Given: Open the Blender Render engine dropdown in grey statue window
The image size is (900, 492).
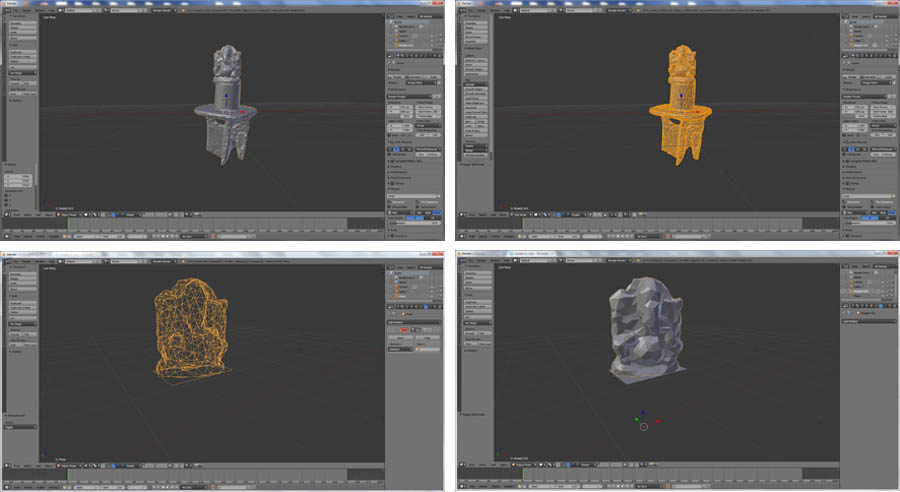Looking at the screenshot, I should (x=164, y=10).
